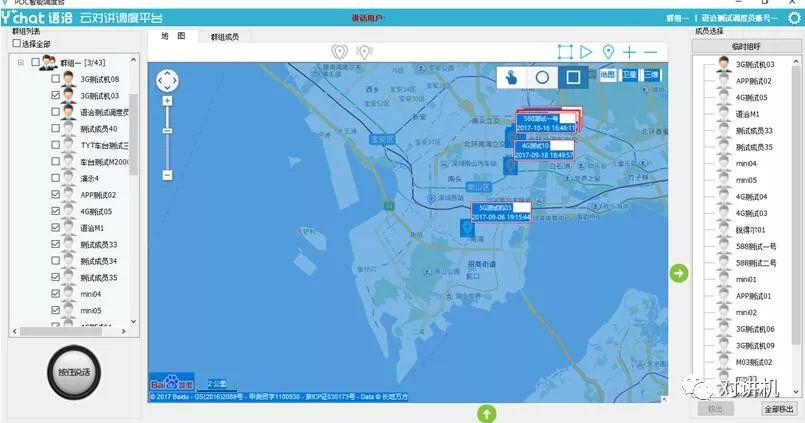Uncheck the mini04 checkbox
This screenshot has width=805, height=423.
[55, 294]
